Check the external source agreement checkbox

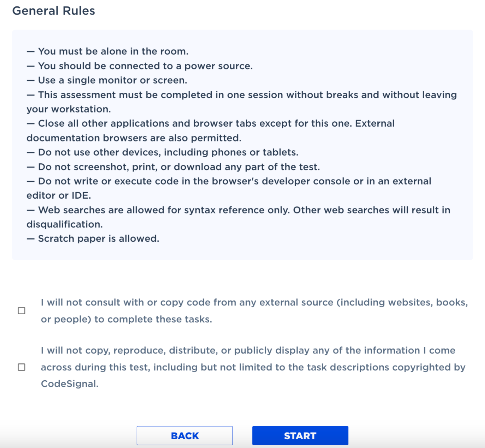22,311
